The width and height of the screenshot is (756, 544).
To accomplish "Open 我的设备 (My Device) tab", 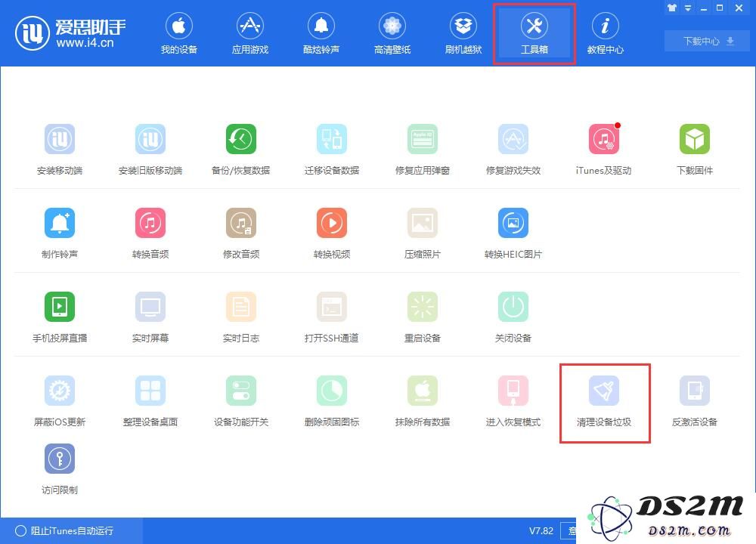I will pyautogui.click(x=179, y=33).
